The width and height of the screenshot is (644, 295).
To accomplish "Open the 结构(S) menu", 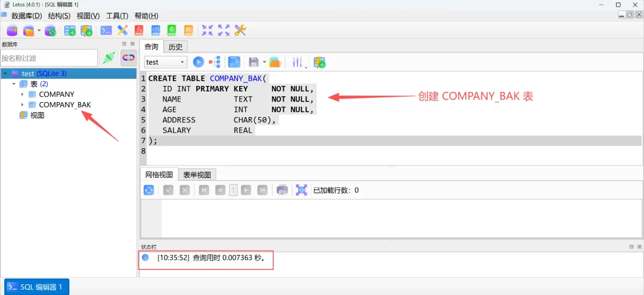I will coord(60,16).
